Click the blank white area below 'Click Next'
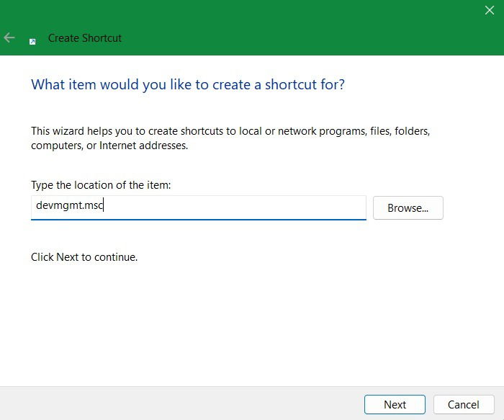The height and width of the screenshot is (420, 504). [252, 324]
